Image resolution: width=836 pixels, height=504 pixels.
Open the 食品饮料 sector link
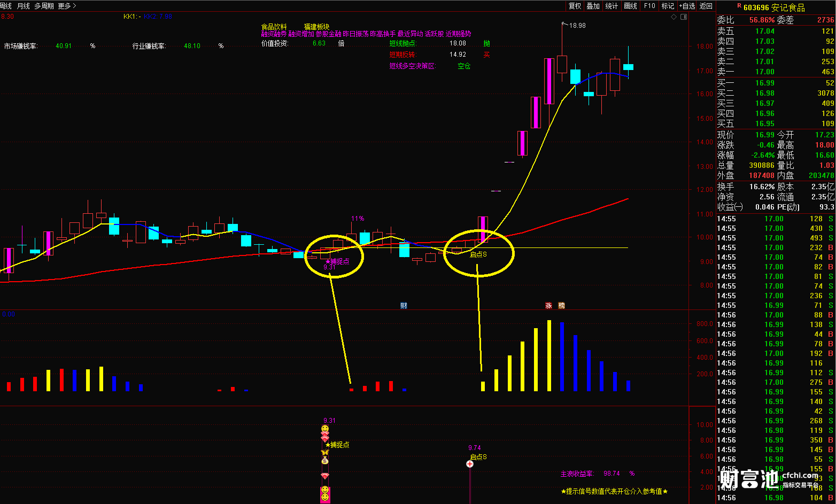274,27
